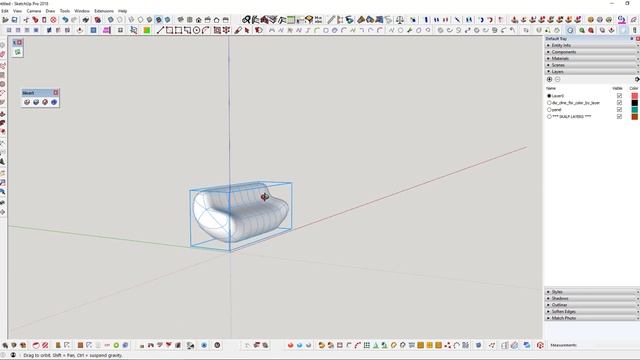
Task: Open the View menu
Action: coord(18,11)
